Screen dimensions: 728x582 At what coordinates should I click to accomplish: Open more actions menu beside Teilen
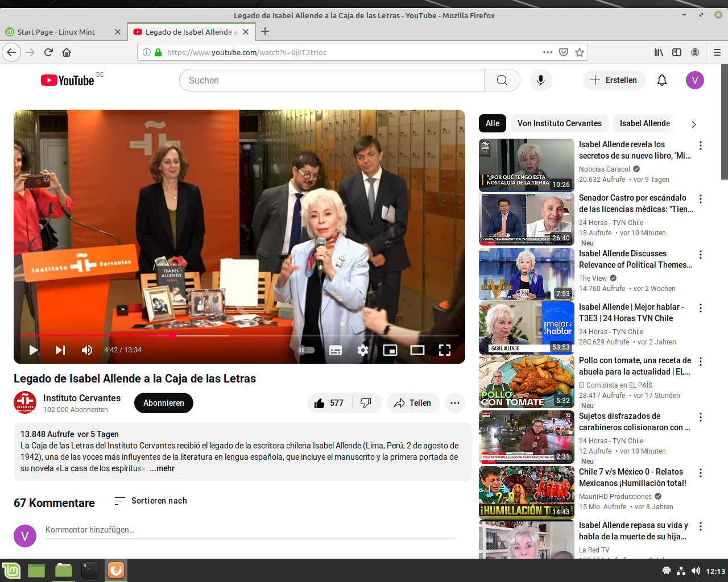click(x=455, y=403)
